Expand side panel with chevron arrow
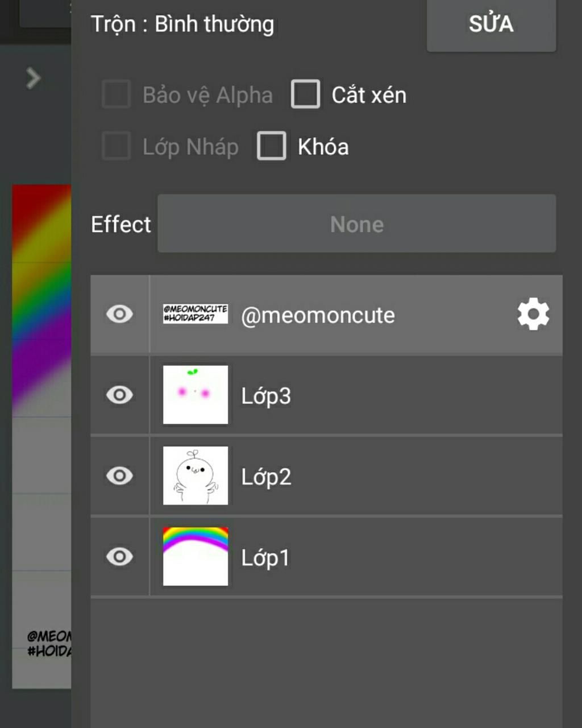 [x=34, y=78]
